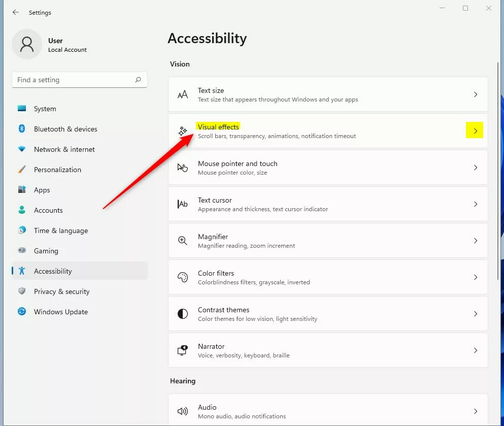Click the Narrator screen icon
Viewport: 504px width, 426px height.
click(x=183, y=350)
